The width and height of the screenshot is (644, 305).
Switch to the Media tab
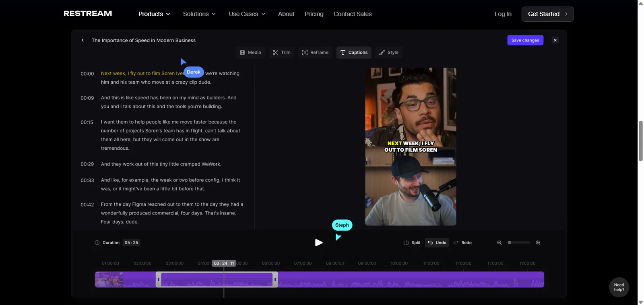250,52
